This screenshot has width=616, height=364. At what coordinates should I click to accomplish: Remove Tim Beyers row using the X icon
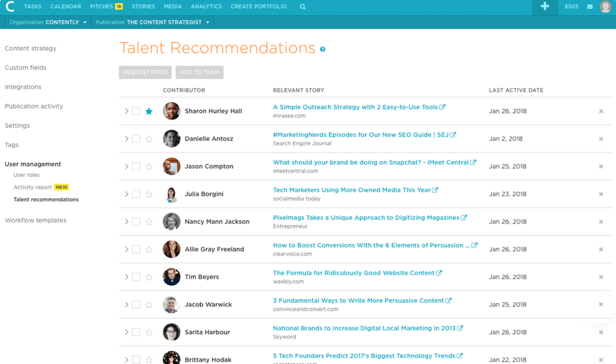pos(601,277)
